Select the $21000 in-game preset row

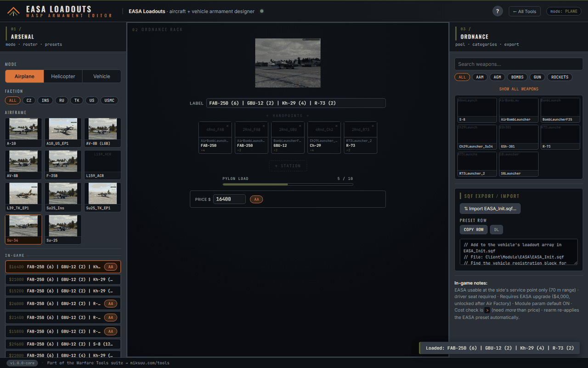63,279
